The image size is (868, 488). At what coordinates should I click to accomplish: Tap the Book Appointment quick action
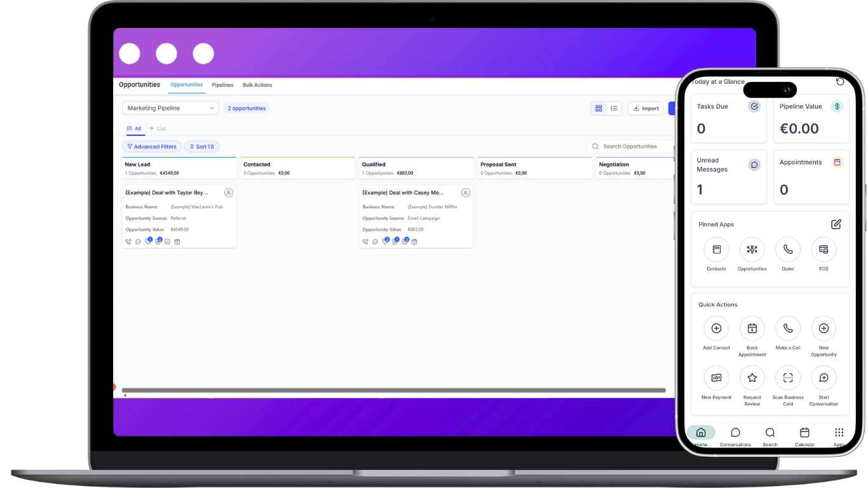pos(752,329)
